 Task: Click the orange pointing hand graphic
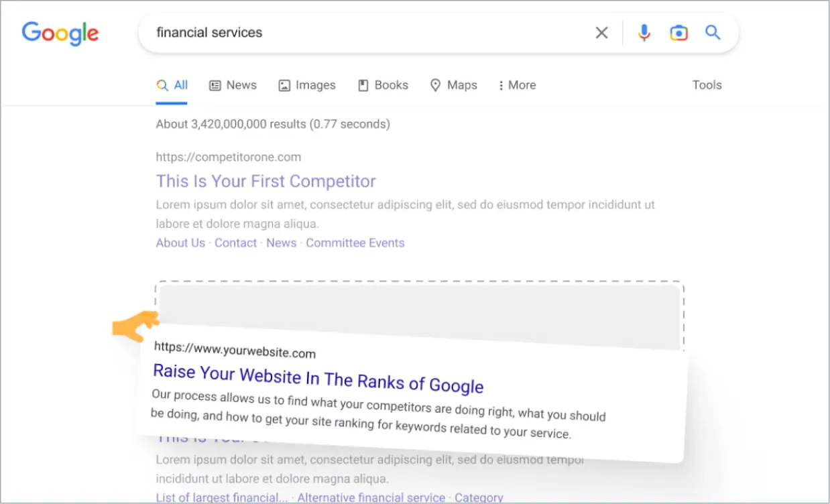135,326
